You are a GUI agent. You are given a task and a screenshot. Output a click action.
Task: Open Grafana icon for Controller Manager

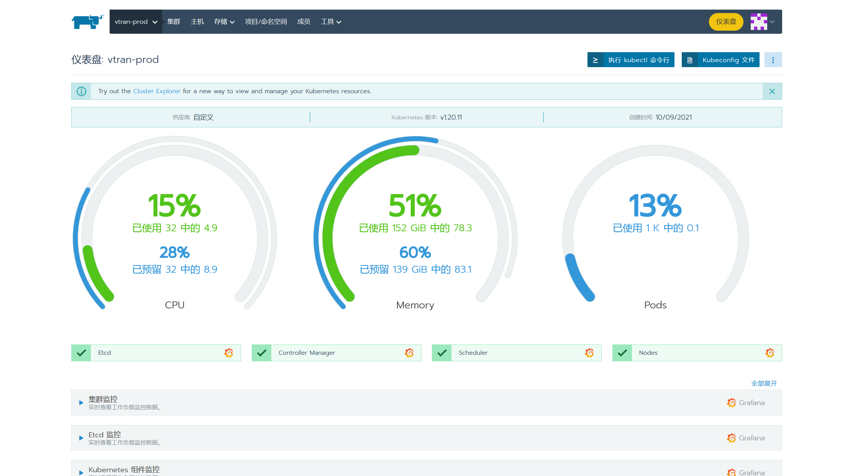409,353
